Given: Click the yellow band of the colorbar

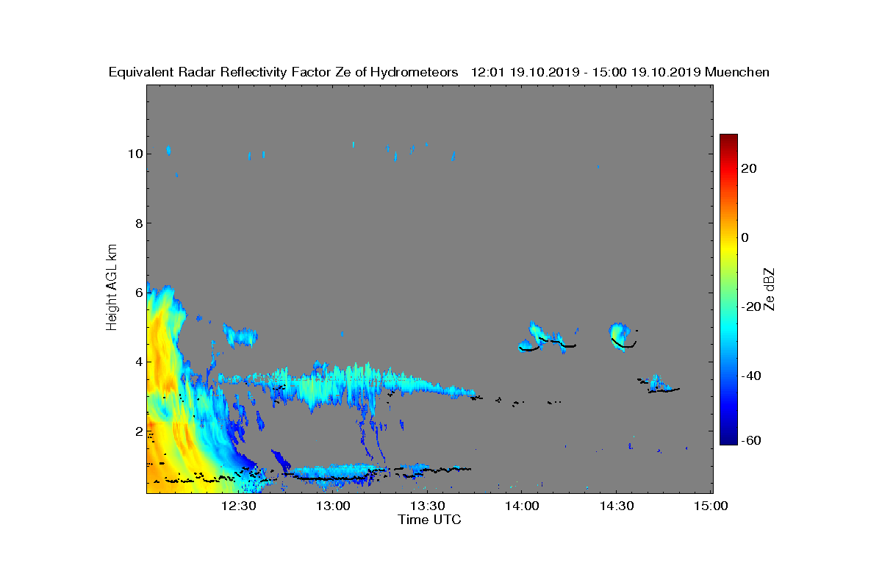Looking at the screenshot, I should 728,250.
